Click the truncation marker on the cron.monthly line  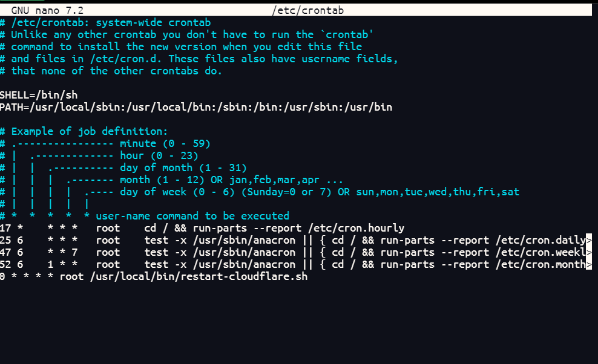click(x=589, y=264)
